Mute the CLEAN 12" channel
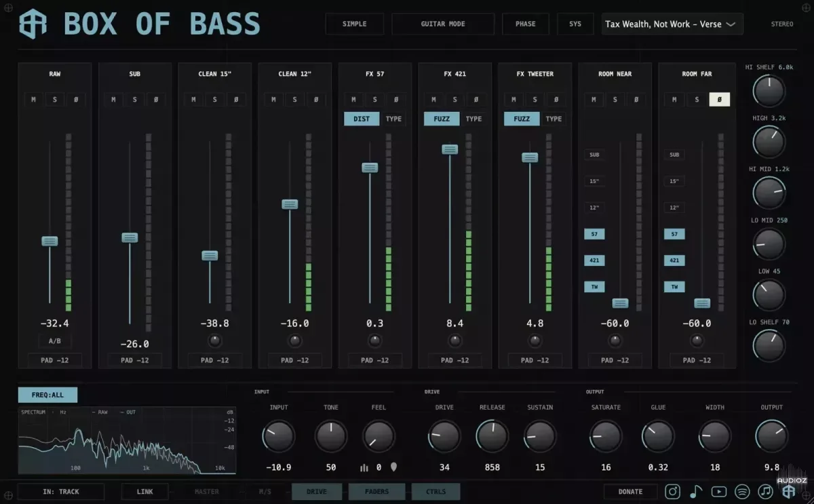 pos(274,100)
